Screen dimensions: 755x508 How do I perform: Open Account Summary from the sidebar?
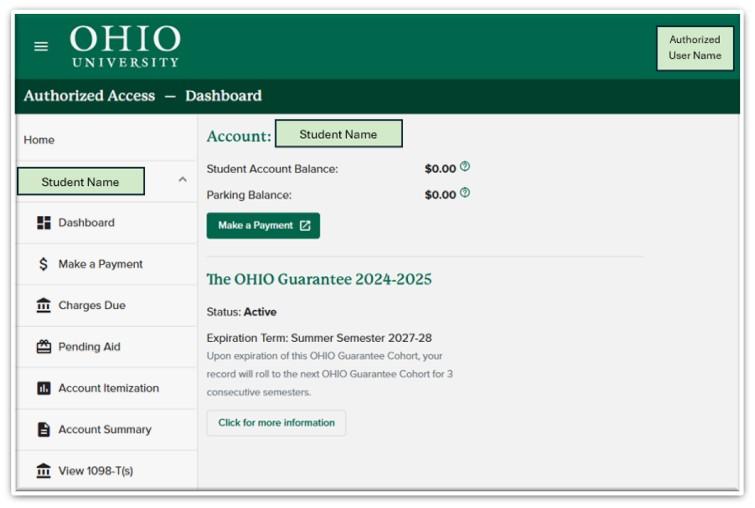click(x=104, y=430)
